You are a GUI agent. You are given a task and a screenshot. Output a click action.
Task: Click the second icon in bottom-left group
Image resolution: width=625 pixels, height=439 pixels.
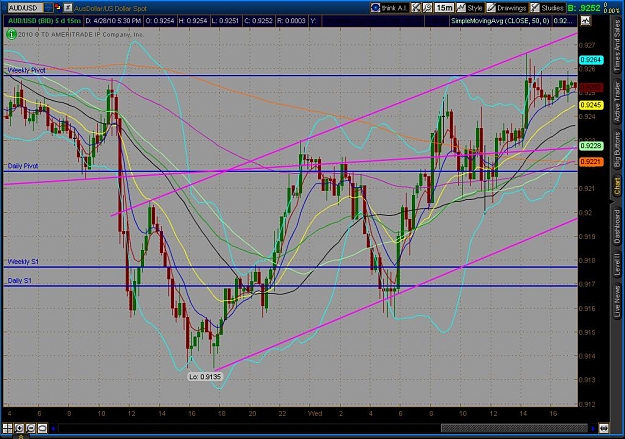(x=19, y=428)
